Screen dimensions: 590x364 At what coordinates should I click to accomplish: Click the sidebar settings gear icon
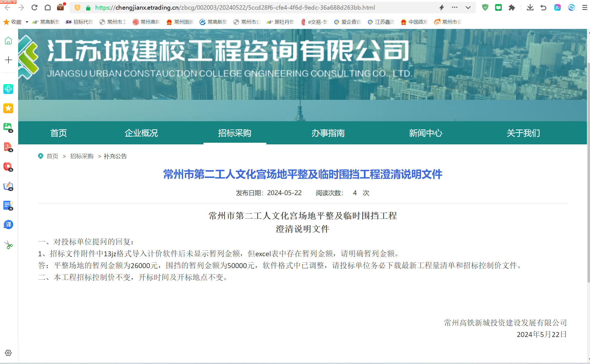[x=8, y=353]
